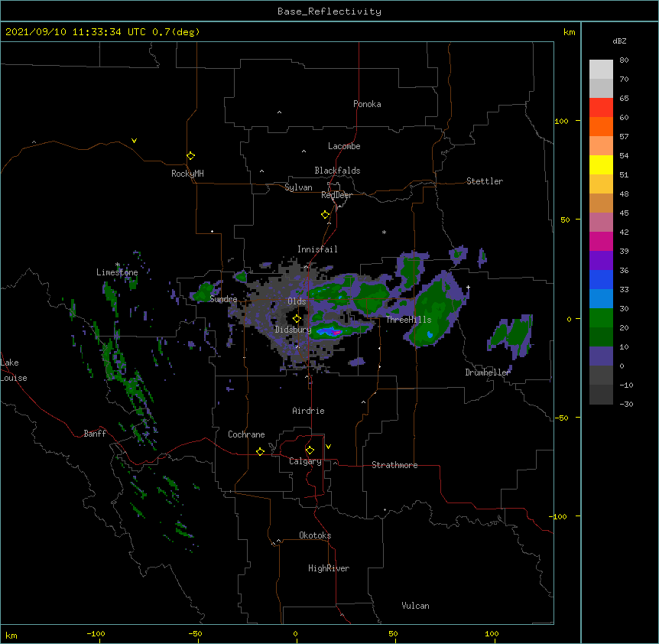Viewport: 659px width, 644px height.
Task: Click the Ponoka city label
Action: tap(367, 104)
